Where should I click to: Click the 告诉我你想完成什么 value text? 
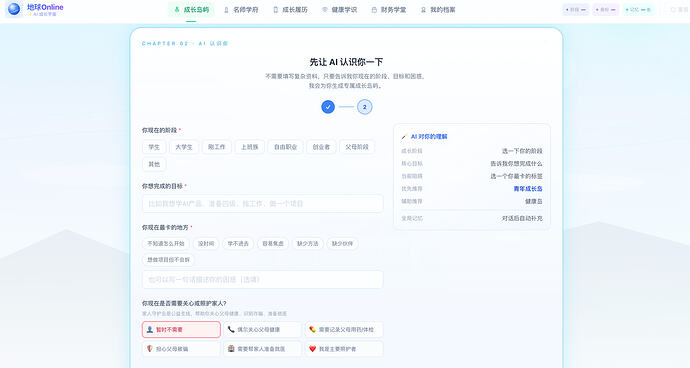[517, 164]
